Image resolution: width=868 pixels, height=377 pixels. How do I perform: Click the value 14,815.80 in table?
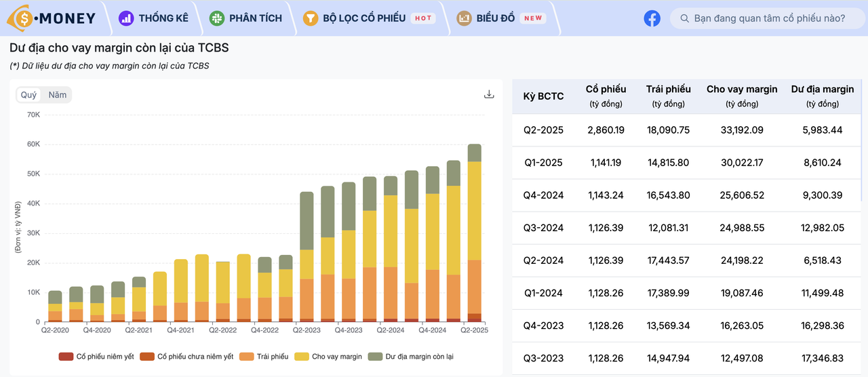click(x=668, y=163)
